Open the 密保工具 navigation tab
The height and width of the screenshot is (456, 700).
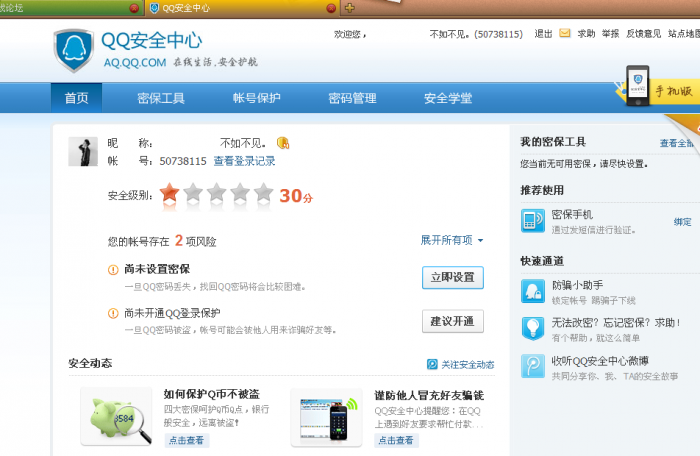[161, 98]
